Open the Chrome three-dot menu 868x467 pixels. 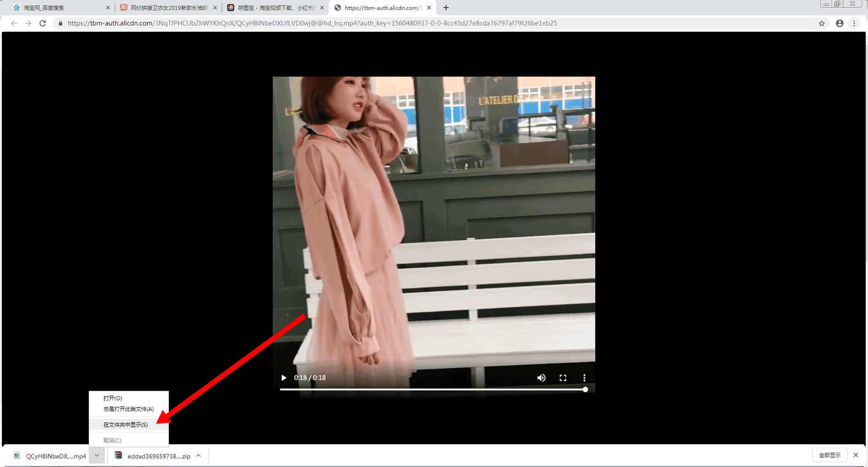(x=854, y=23)
